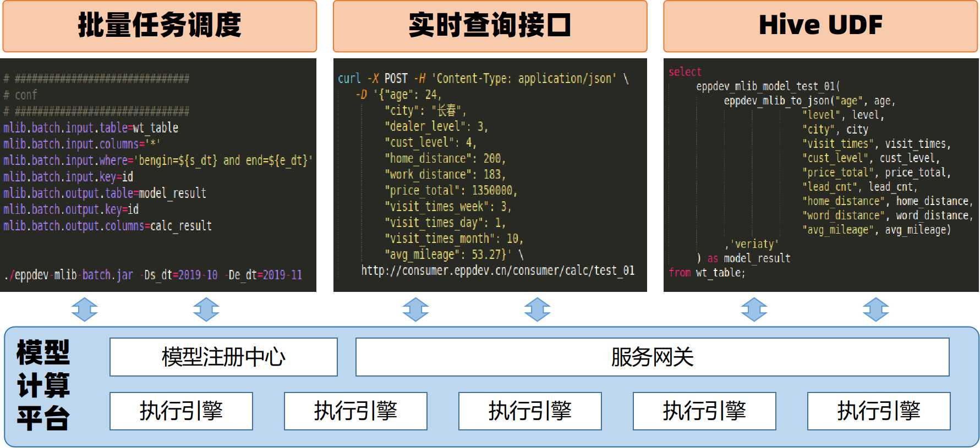
Task: Click the left double arrow below batch conf code
Action: coord(85,309)
